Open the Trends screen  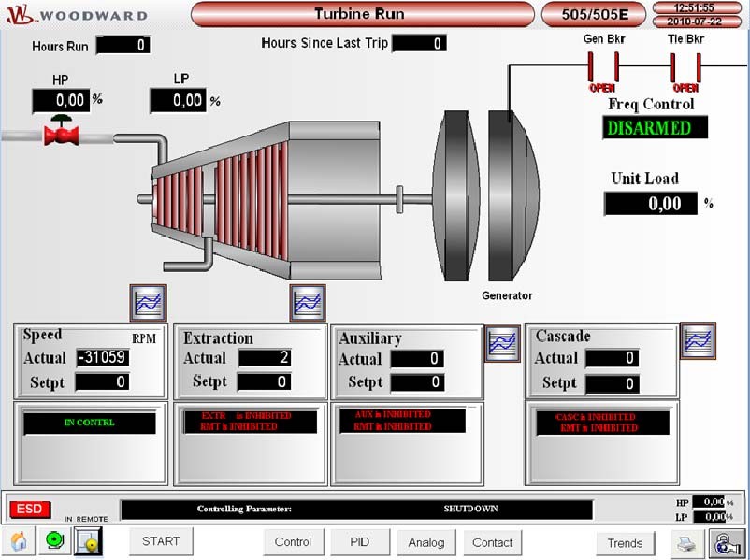(626, 544)
